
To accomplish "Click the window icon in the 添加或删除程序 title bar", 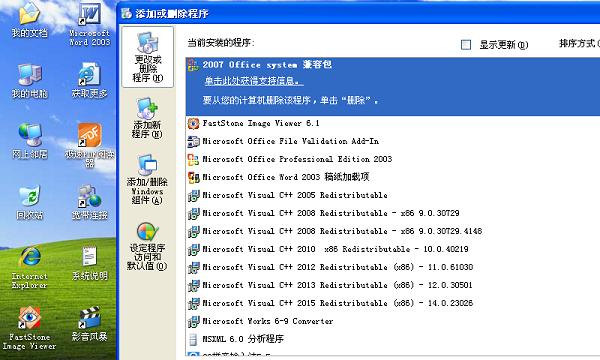I will (x=127, y=13).
